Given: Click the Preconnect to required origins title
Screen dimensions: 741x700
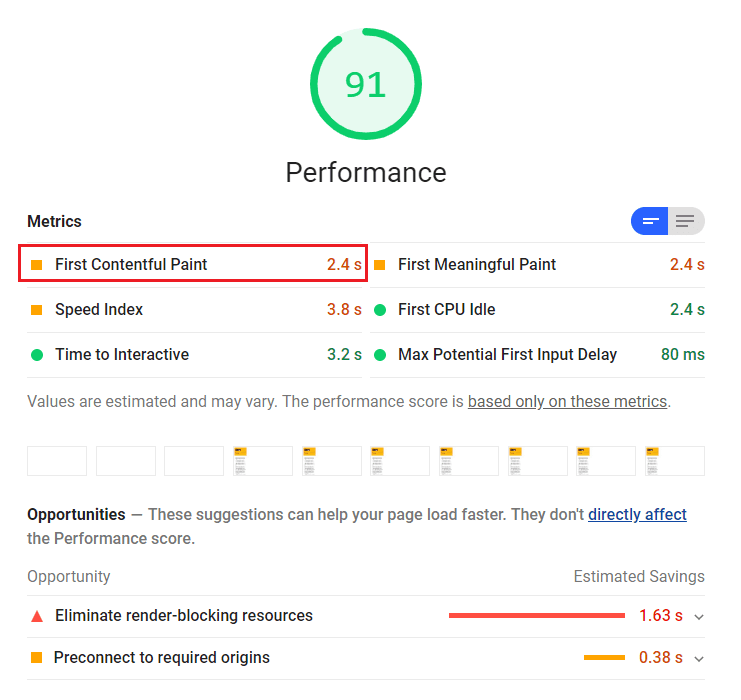Looking at the screenshot, I should [162, 658].
